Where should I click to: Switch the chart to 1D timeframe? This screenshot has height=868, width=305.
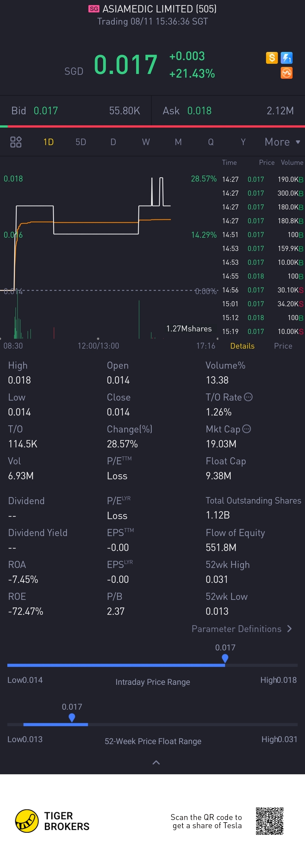pyautogui.click(x=49, y=142)
